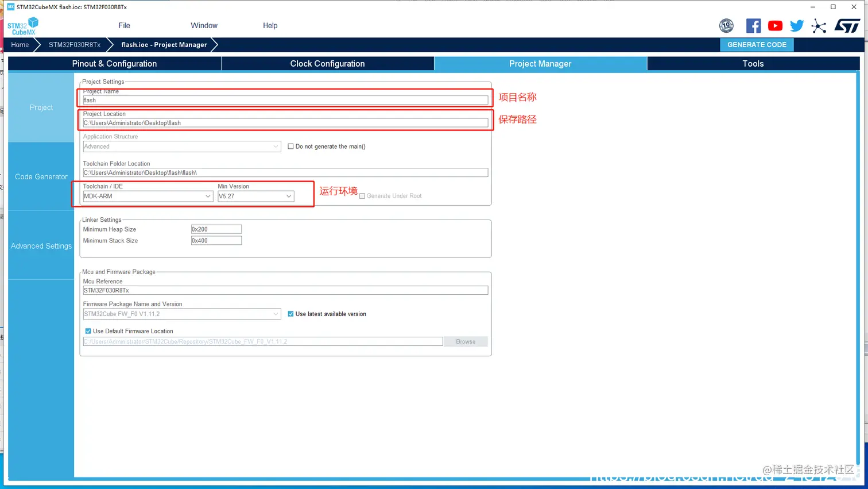Open the Advanced Settings side section
Viewport: 868px width, 489px height.
pos(41,246)
